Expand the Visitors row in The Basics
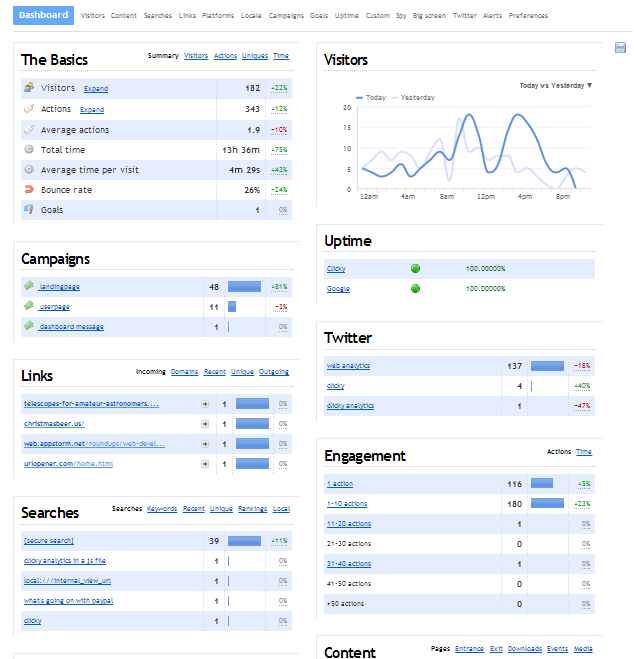This screenshot has height=659, width=634. [x=96, y=89]
